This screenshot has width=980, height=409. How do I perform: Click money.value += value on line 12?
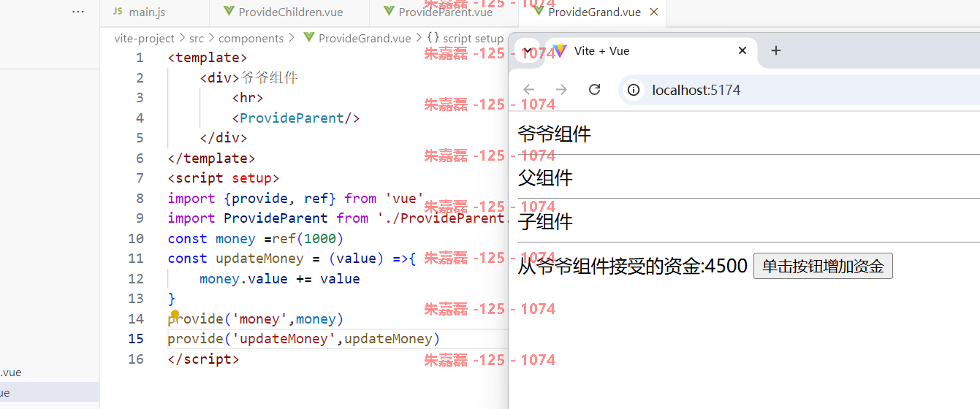click(x=280, y=279)
